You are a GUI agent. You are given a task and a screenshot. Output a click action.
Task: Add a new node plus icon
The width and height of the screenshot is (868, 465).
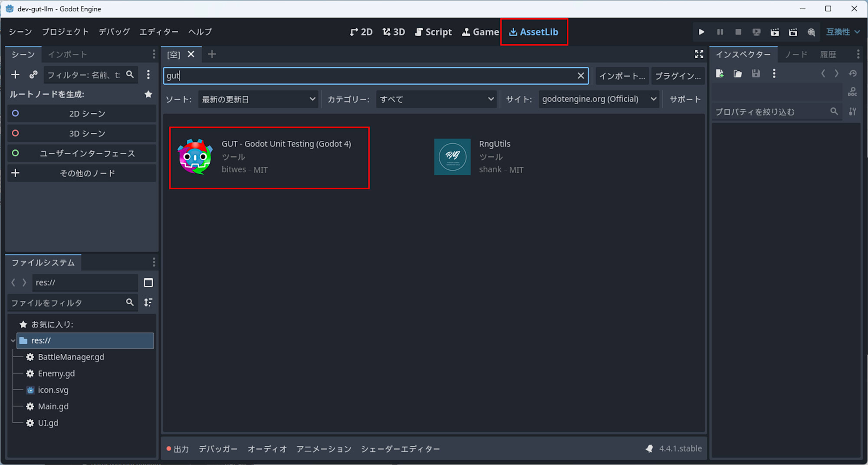point(15,75)
